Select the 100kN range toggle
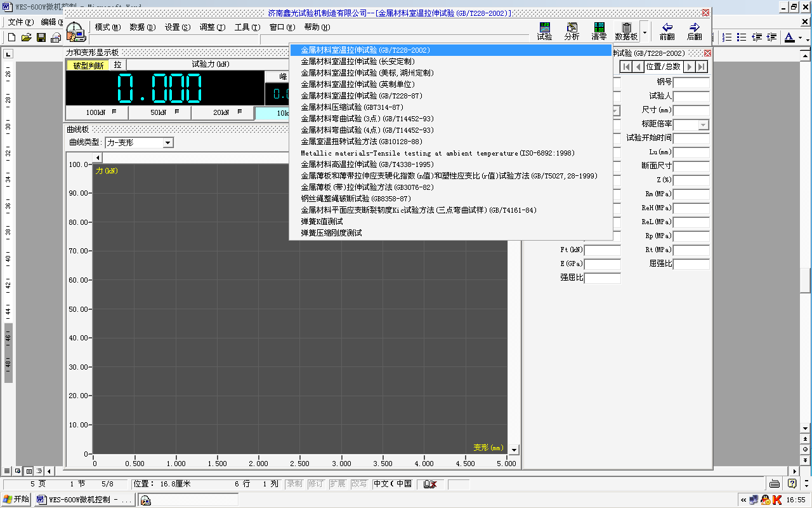The width and height of the screenshot is (812, 508). click(x=96, y=112)
